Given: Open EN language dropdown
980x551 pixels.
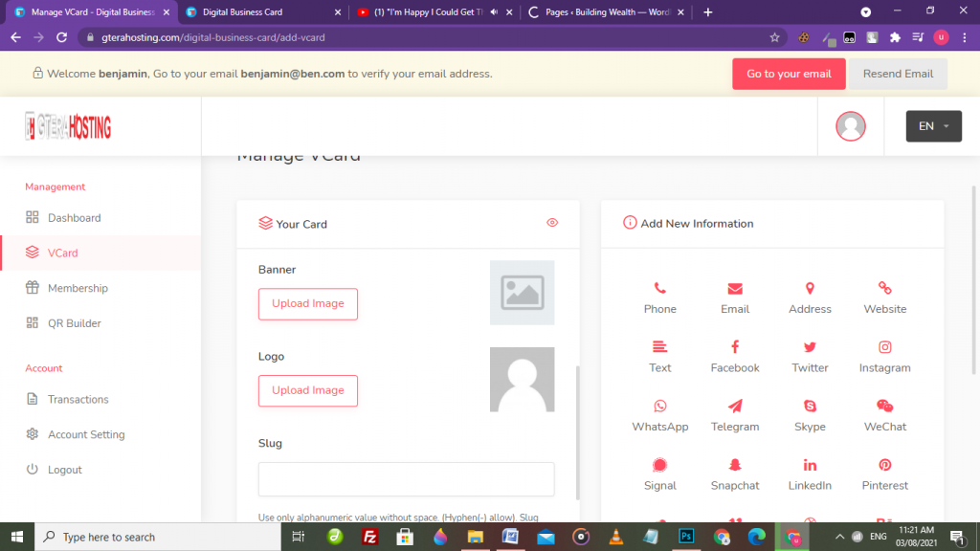Looking at the screenshot, I should 934,126.
